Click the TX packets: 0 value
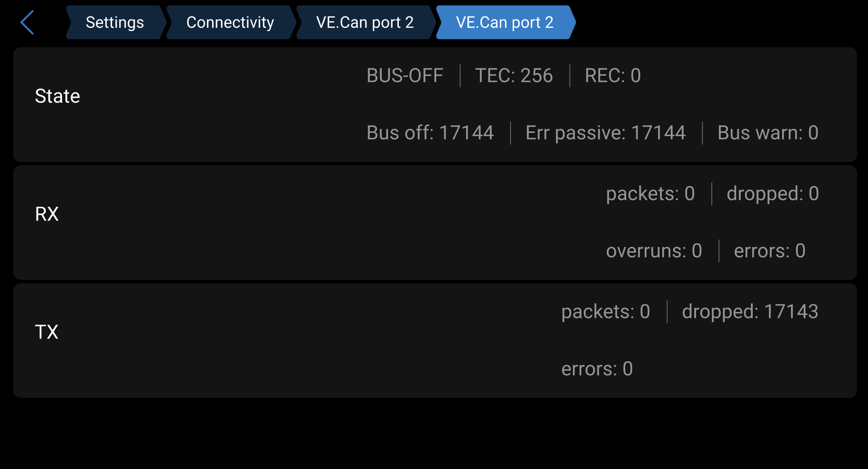The image size is (868, 469). 606,312
